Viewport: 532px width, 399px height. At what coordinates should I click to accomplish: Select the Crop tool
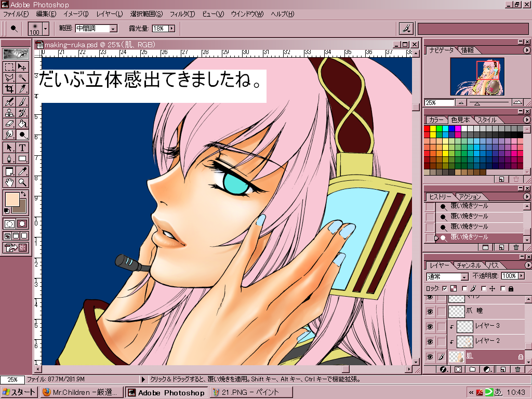tap(9, 89)
